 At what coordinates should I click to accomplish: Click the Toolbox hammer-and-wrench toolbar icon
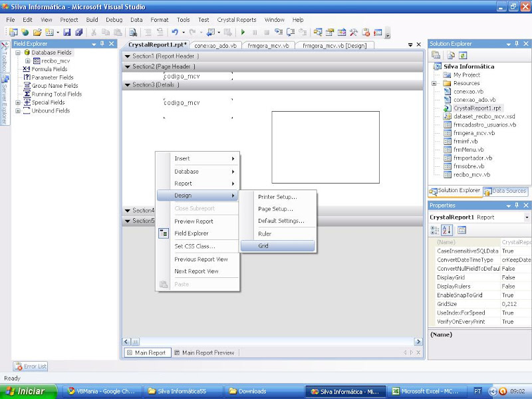[x=354, y=32]
